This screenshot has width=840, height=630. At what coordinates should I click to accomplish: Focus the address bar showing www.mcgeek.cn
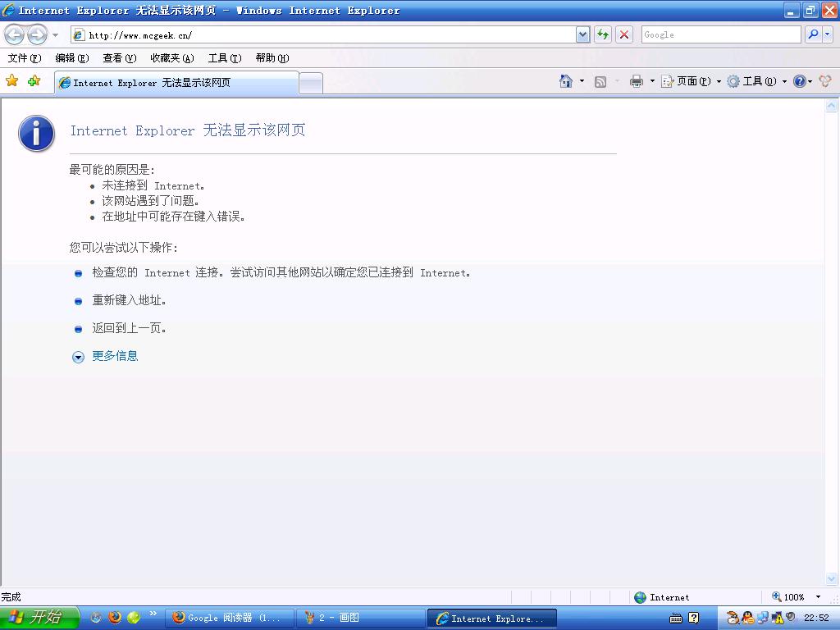click(x=323, y=35)
